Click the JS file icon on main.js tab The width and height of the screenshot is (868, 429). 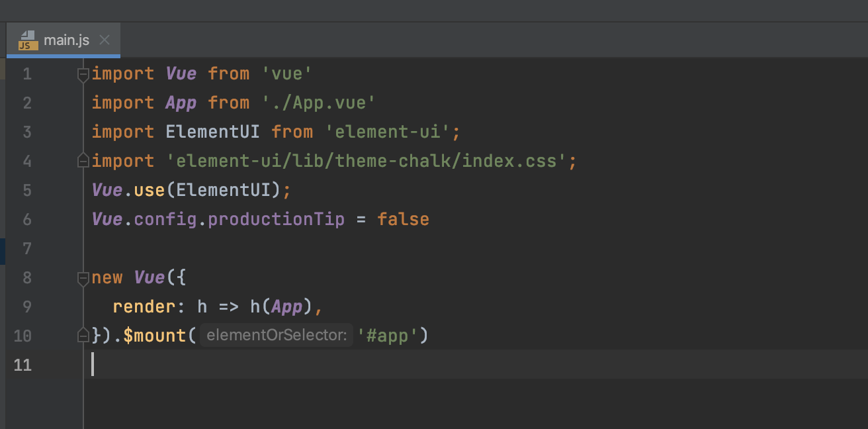[28, 40]
